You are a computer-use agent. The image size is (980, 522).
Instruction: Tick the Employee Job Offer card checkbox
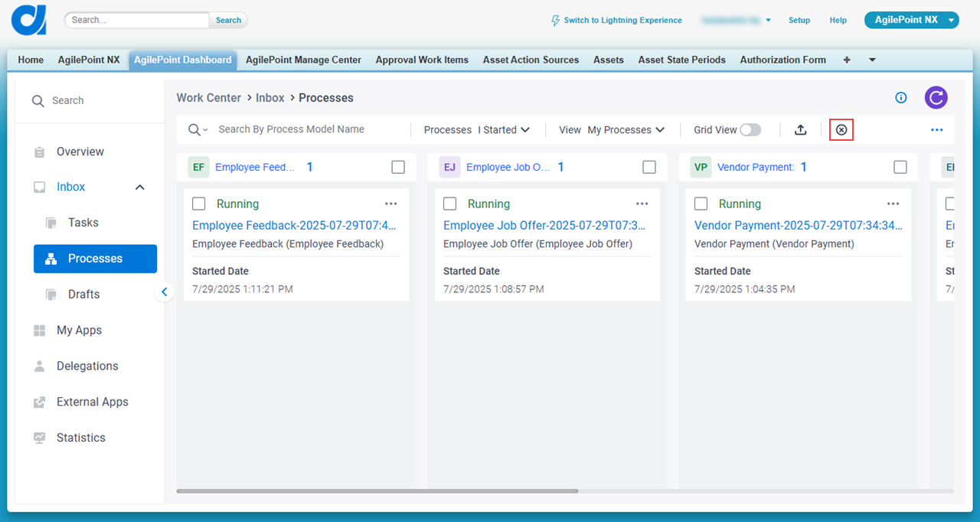450,204
